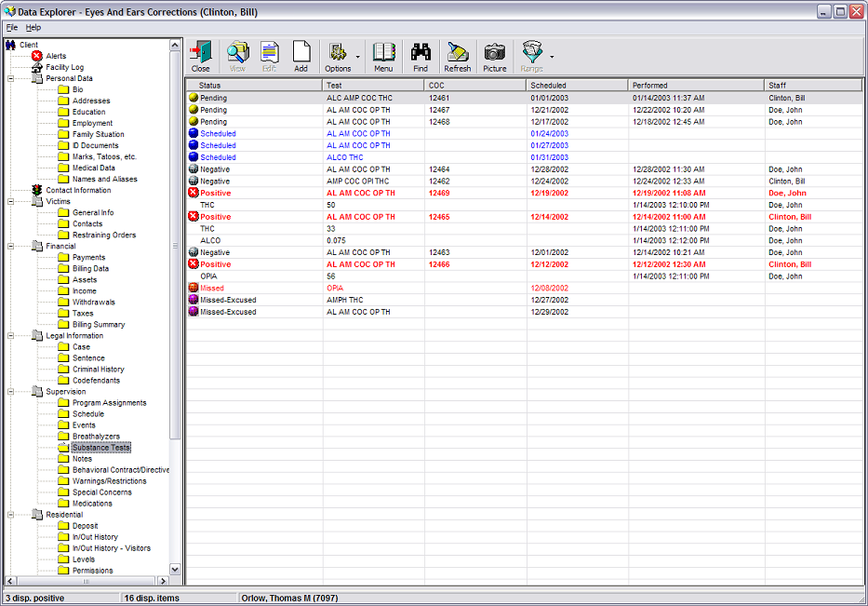Image resolution: width=868 pixels, height=606 pixels.
Task: Select the Facility Log icon
Action: [x=37, y=67]
